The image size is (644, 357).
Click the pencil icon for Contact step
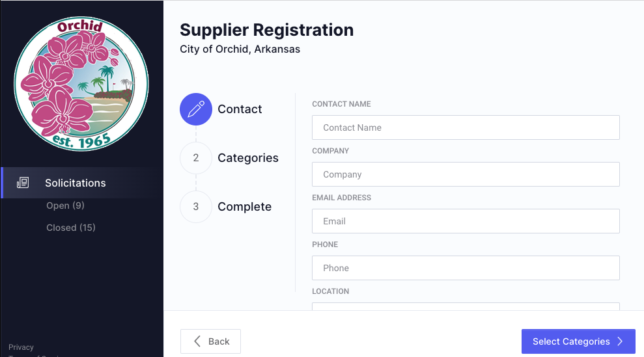pos(196,109)
